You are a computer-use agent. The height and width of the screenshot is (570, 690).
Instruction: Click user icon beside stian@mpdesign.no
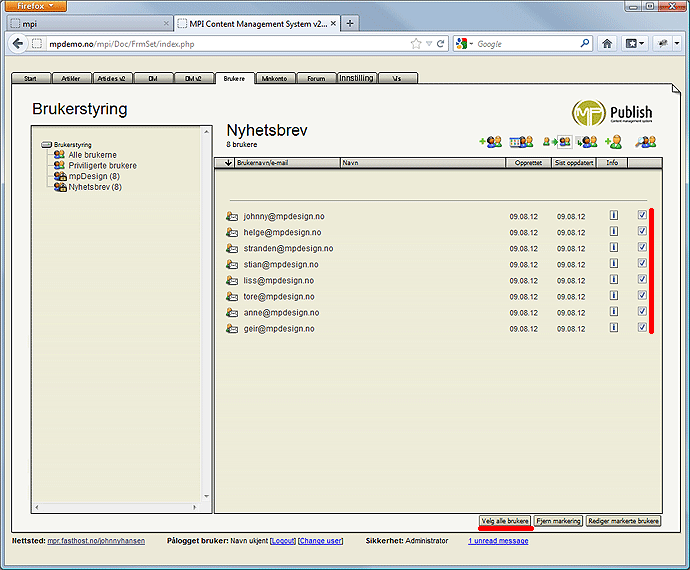pyautogui.click(x=232, y=264)
